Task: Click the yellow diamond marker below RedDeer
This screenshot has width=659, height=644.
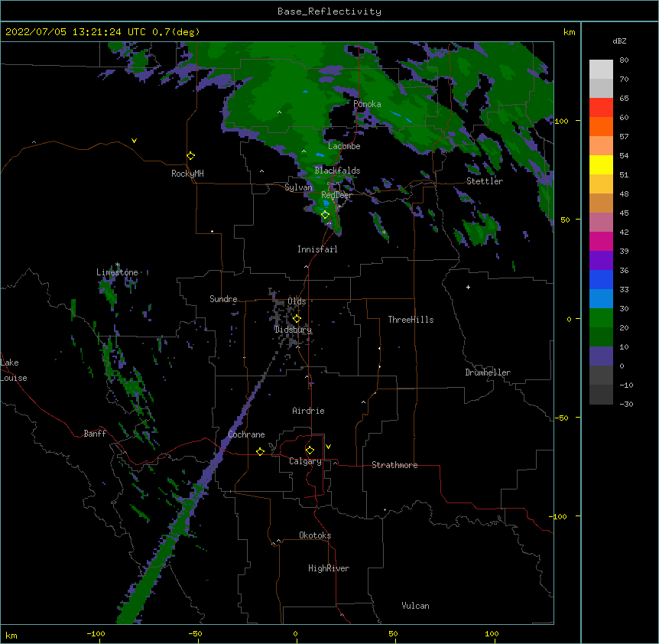Action: tap(325, 215)
